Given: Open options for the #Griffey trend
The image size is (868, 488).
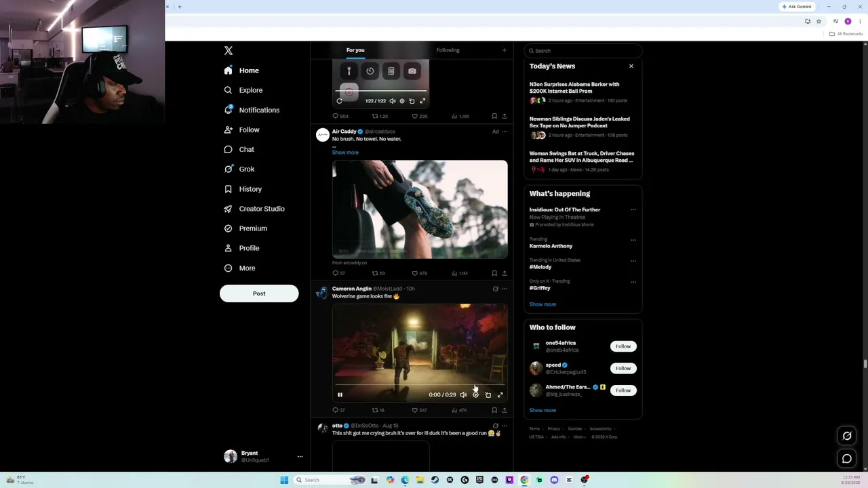Looking at the screenshot, I should point(633,282).
